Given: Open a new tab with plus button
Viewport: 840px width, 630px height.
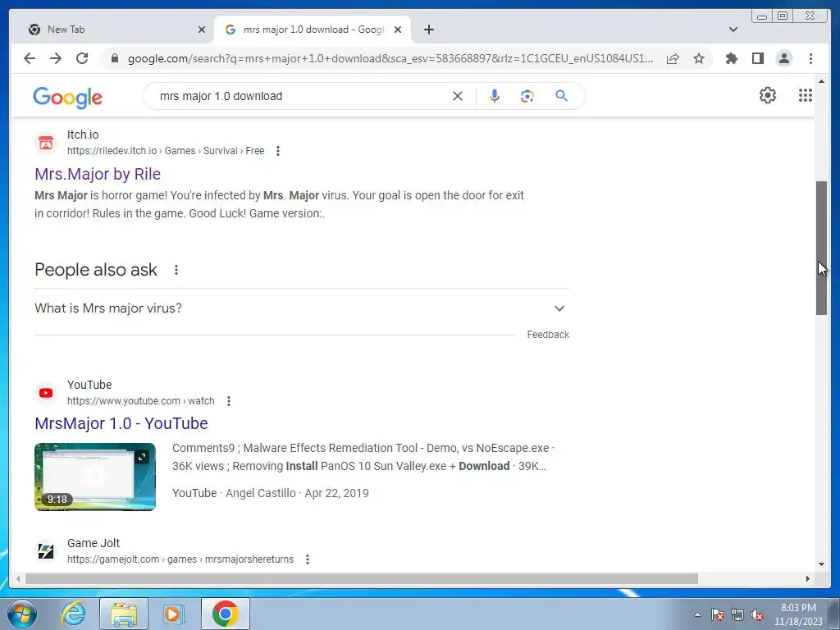Looking at the screenshot, I should pos(428,30).
